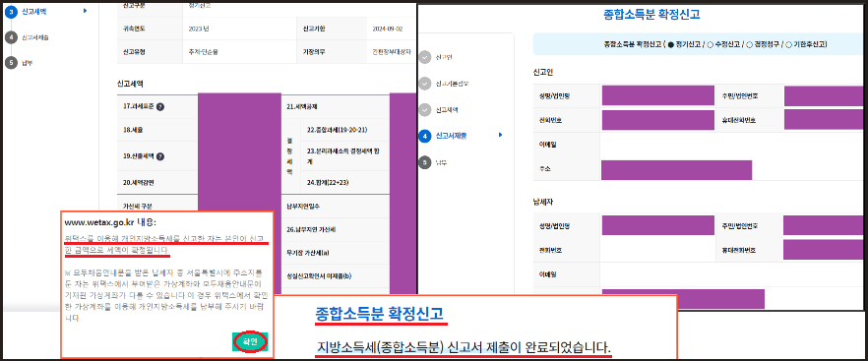Click 이메일 label in 신고인 section
This screenshot has height=361, width=868.
[547, 144]
